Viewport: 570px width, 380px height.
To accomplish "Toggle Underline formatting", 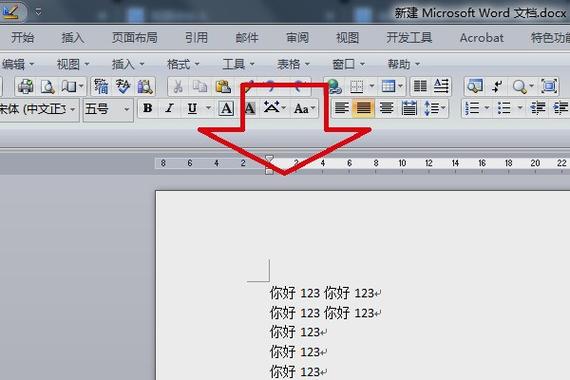I will click(192, 108).
